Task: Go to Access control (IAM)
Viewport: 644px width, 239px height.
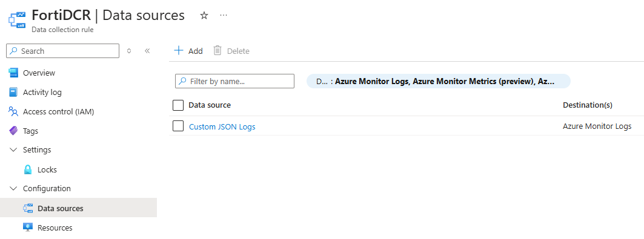Action: pos(59,111)
